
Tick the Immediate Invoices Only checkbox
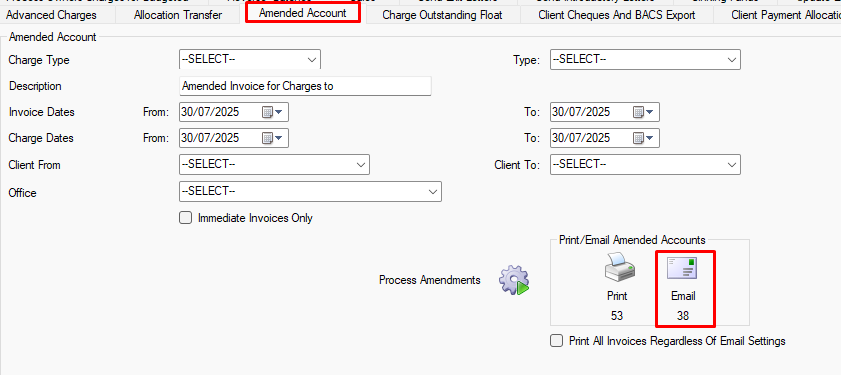click(x=186, y=218)
